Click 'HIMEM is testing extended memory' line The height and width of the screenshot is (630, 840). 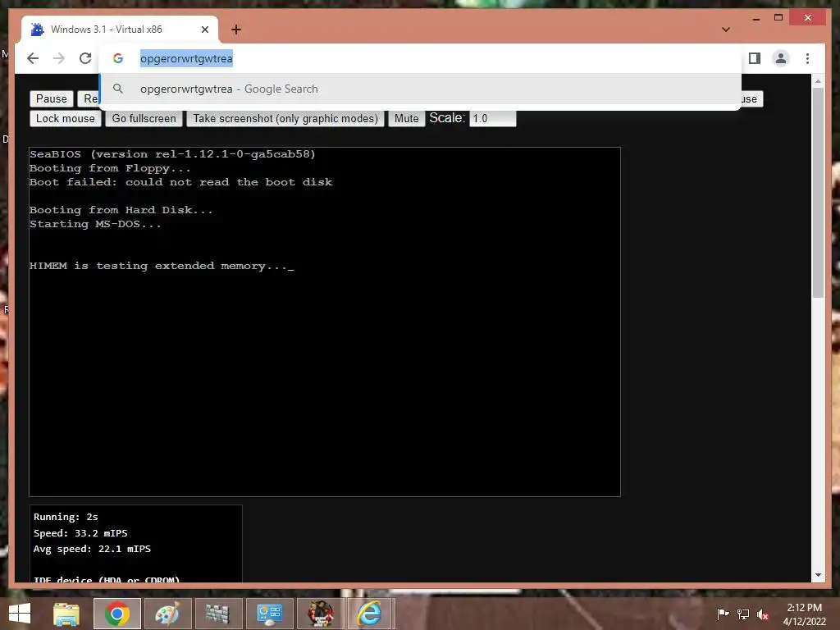pos(162,266)
